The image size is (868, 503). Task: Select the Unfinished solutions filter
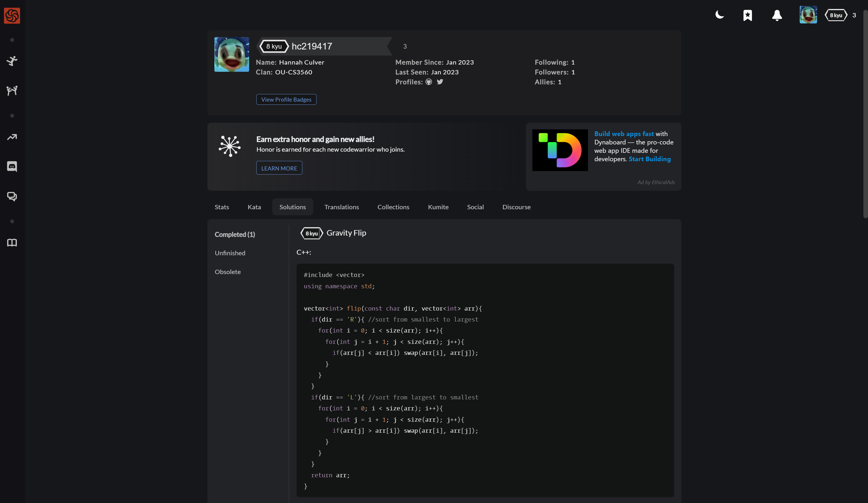coord(230,253)
